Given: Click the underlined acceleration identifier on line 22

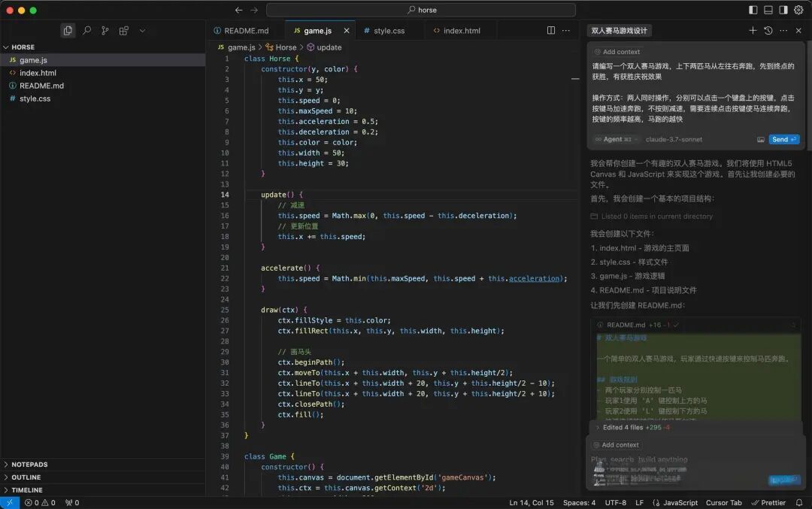Looking at the screenshot, I should 534,279.
